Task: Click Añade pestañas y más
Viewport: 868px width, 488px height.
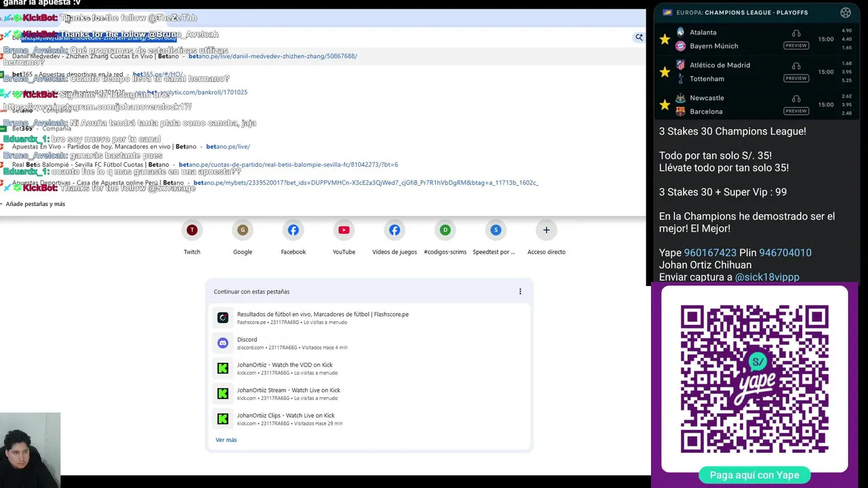Action: click(35, 204)
